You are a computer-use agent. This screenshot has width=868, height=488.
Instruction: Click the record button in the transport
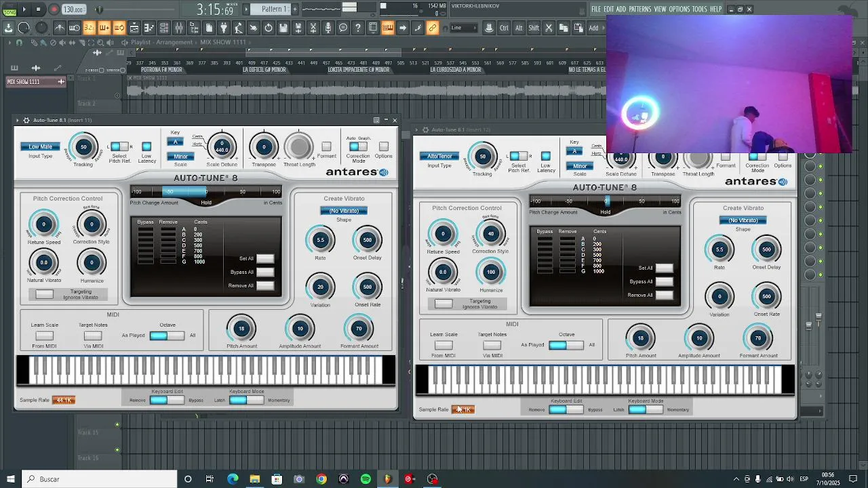coord(54,9)
